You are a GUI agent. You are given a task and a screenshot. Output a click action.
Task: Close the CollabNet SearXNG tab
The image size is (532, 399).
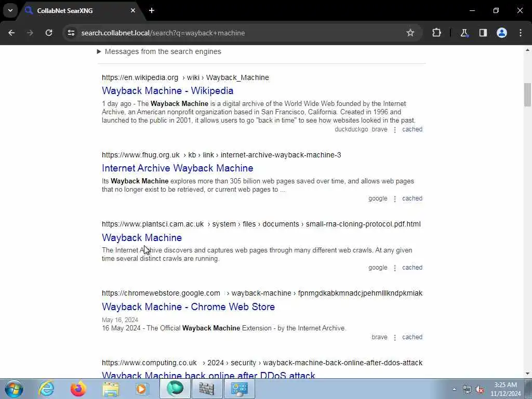133,10
